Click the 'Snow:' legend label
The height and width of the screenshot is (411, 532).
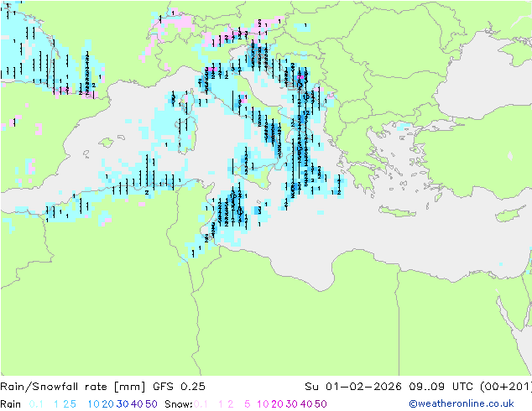(179, 404)
